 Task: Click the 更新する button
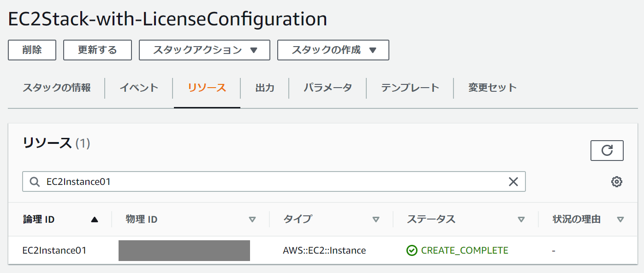coord(97,50)
